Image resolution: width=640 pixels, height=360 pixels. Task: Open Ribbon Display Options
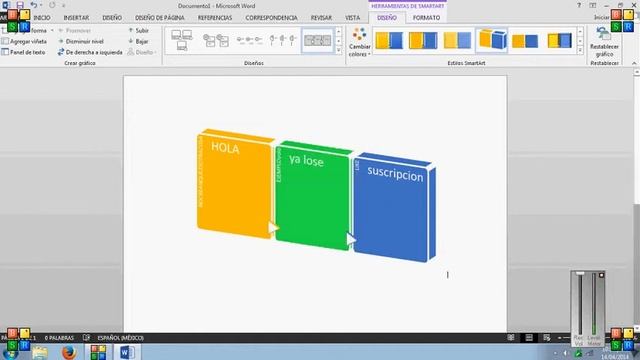(x=593, y=5)
